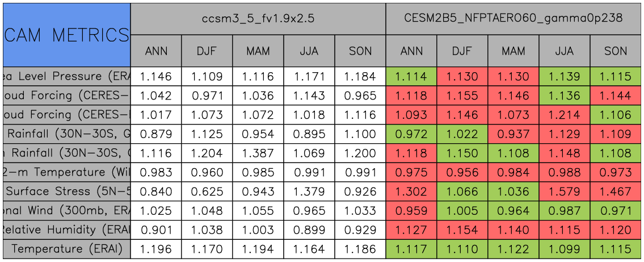Image resolution: width=644 pixels, height=262 pixels.
Task: Click the white cell showing 1.387
Action: point(258,153)
